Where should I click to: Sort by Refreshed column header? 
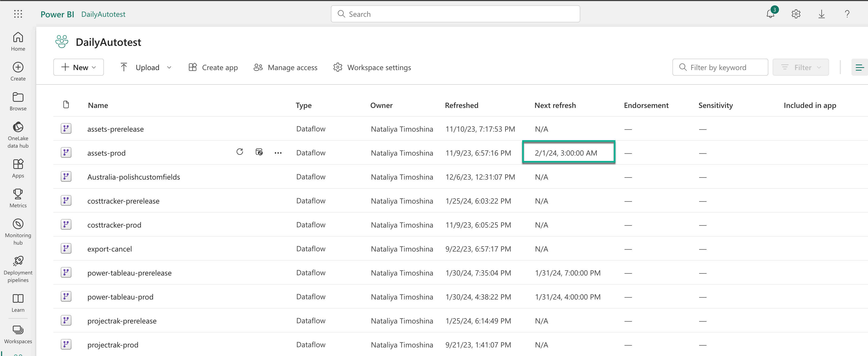[461, 105]
